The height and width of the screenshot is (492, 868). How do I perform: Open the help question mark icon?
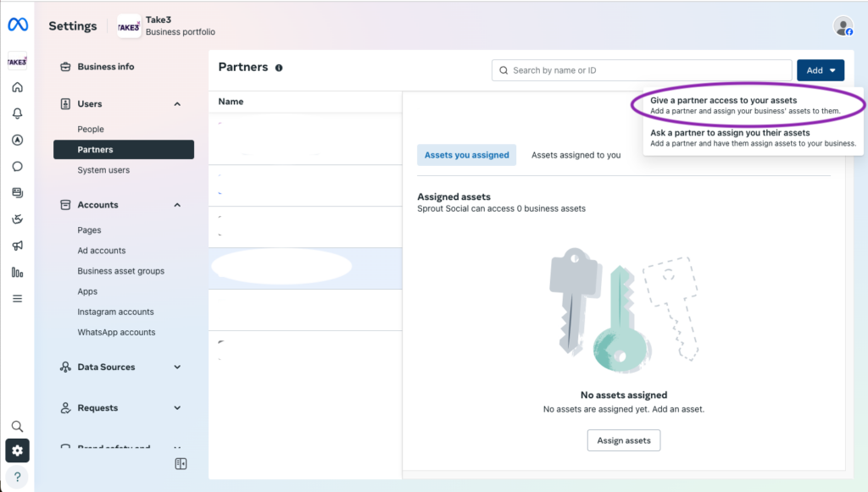click(x=17, y=477)
